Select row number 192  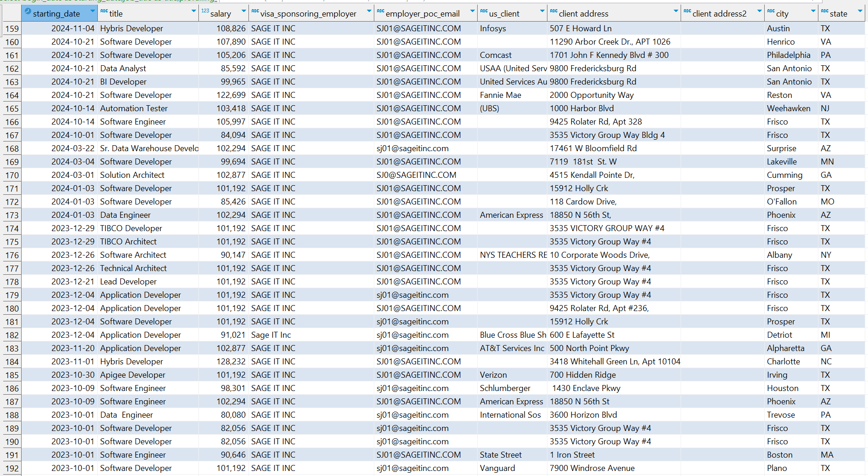pos(12,468)
